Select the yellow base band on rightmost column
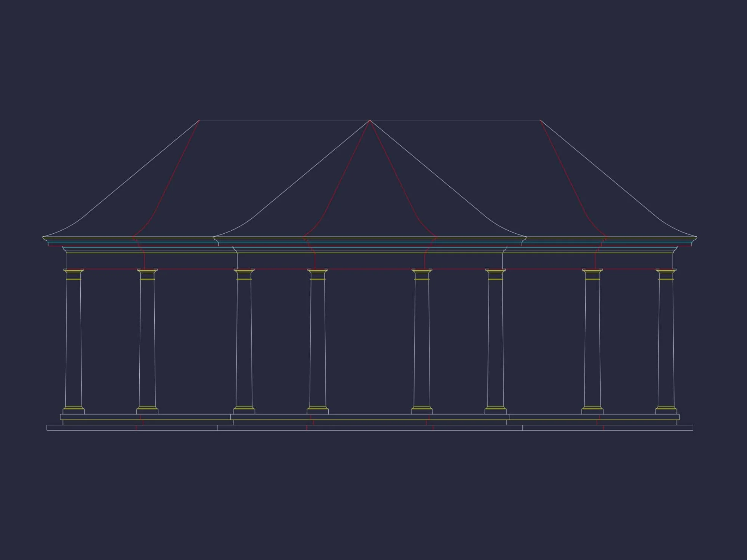 (x=666, y=408)
